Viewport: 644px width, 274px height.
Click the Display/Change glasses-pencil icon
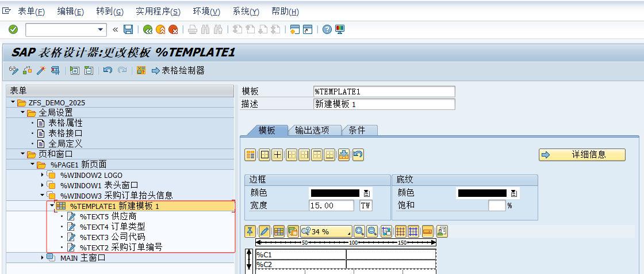click(14, 70)
